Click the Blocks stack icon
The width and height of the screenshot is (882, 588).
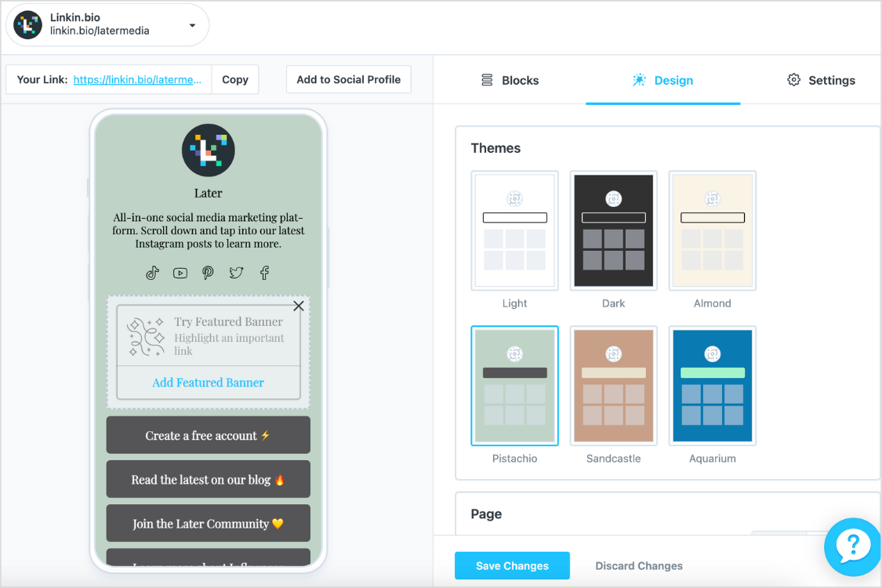tap(487, 80)
